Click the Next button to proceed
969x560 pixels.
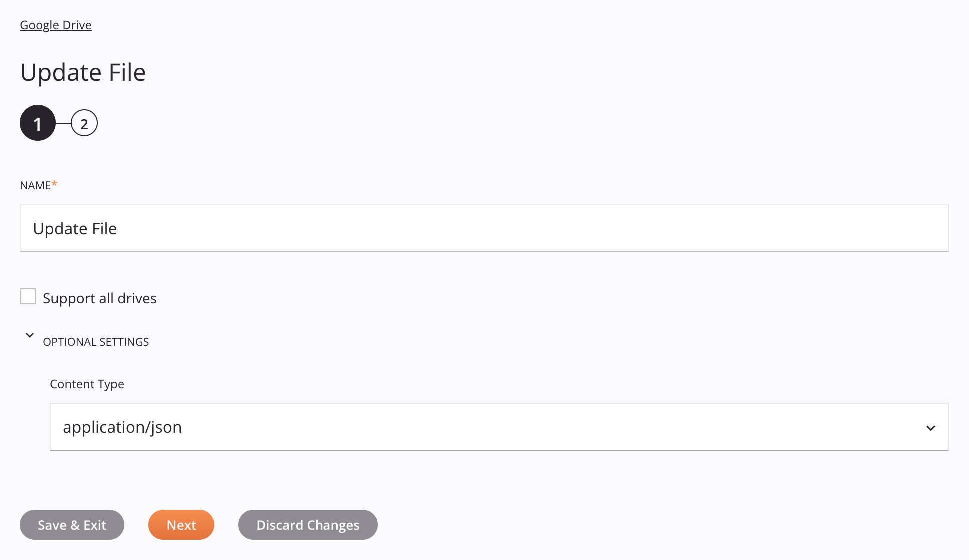tap(181, 524)
